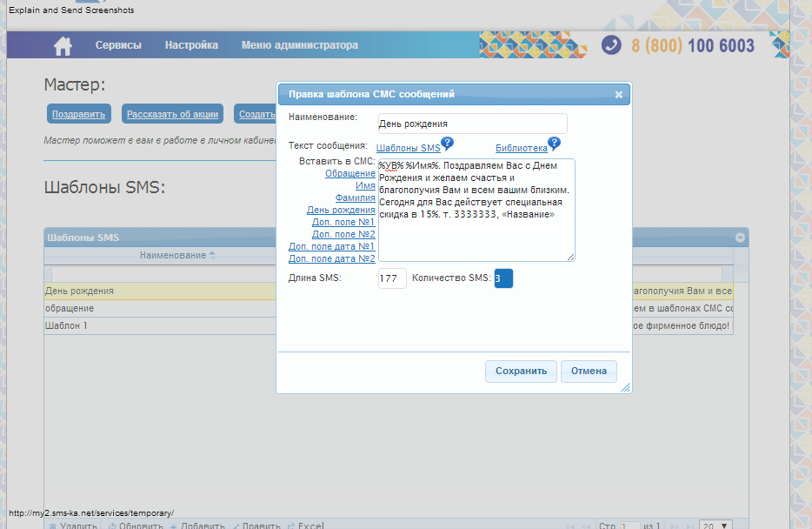The width and height of the screenshot is (812, 529).
Task: Save the template with Сохранить
Action: pyautogui.click(x=521, y=371)
